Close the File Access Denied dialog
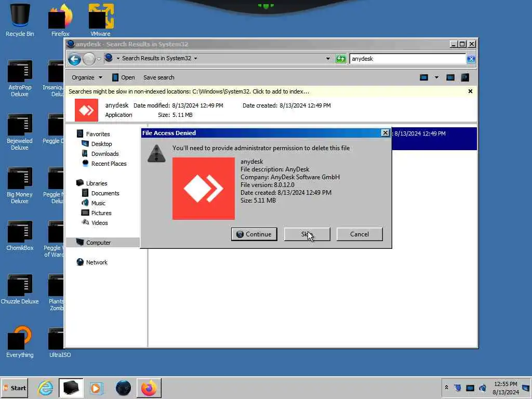 pyautogui.click(x=385, y=132)
